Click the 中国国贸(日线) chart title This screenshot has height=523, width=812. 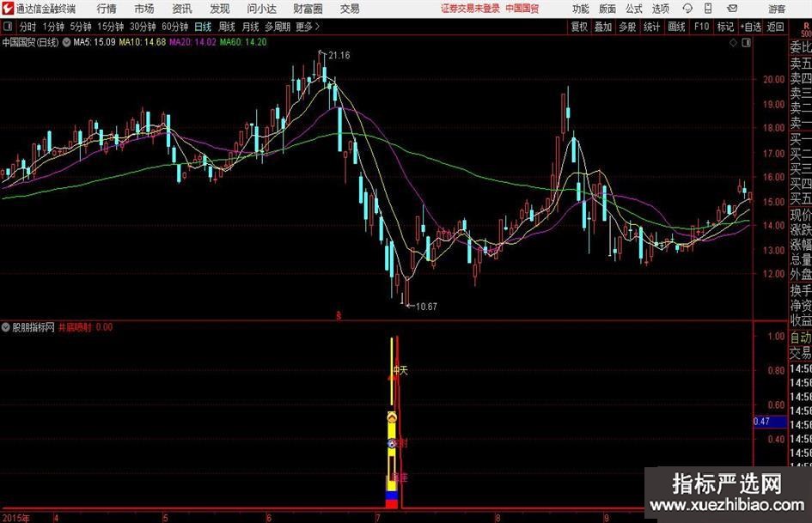coord(31,42)
